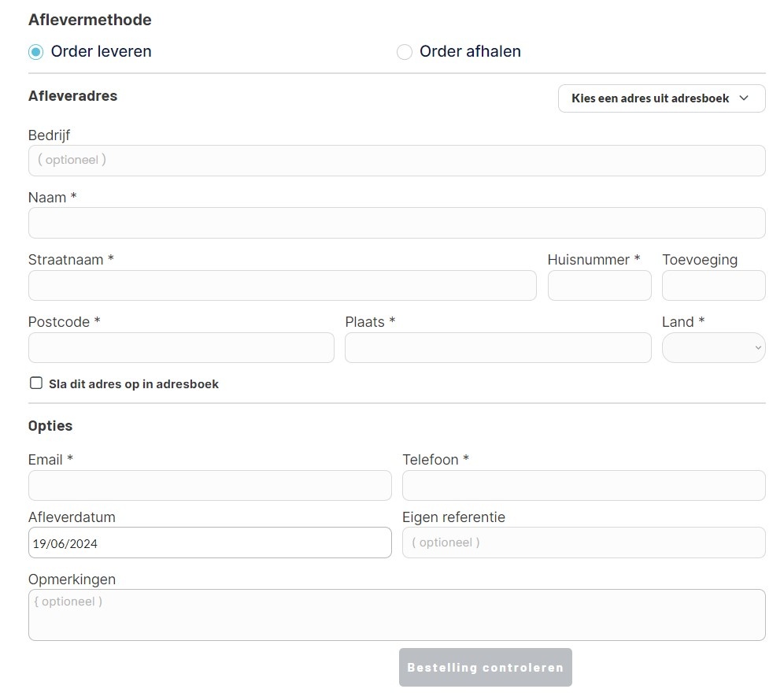Focus the Naam text field

pos(396,223)
